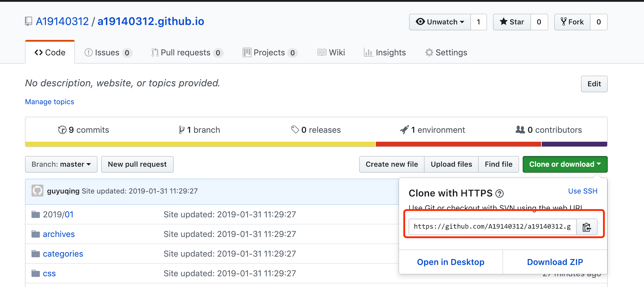Viewport: 644px width, 287px height.
Task: Switch to Use SSH clone option
Action: pyautogui.click(x=582, y=191)
